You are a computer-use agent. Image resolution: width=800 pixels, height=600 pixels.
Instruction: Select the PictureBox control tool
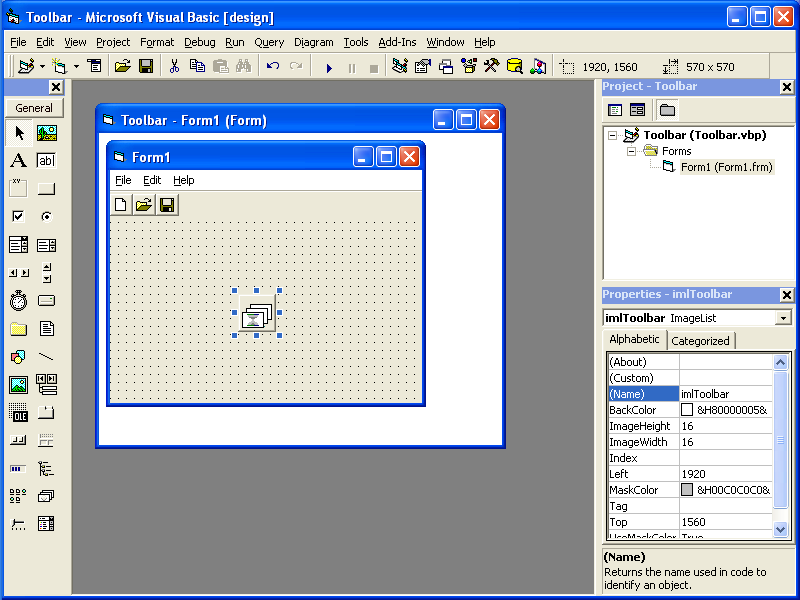pos(46,134)
